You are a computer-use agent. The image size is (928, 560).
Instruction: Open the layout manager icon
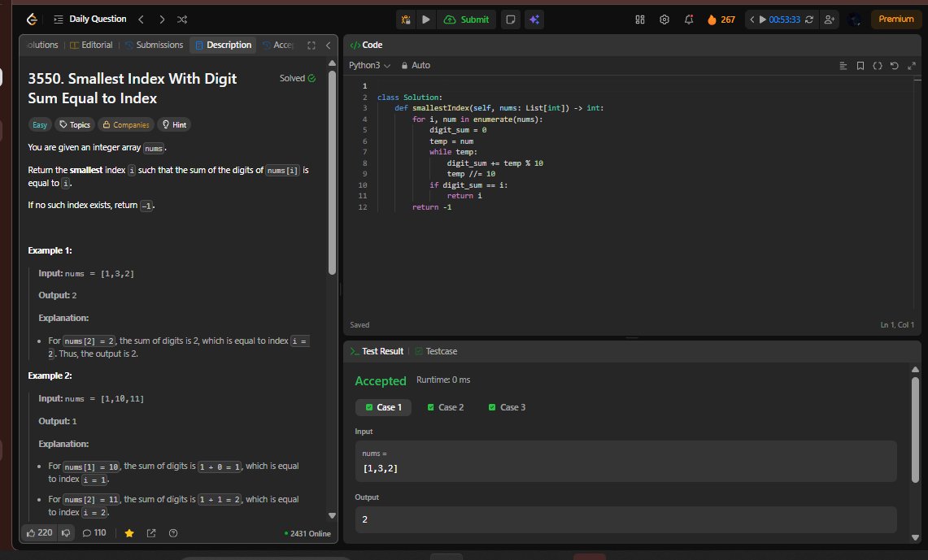point(640,20)
